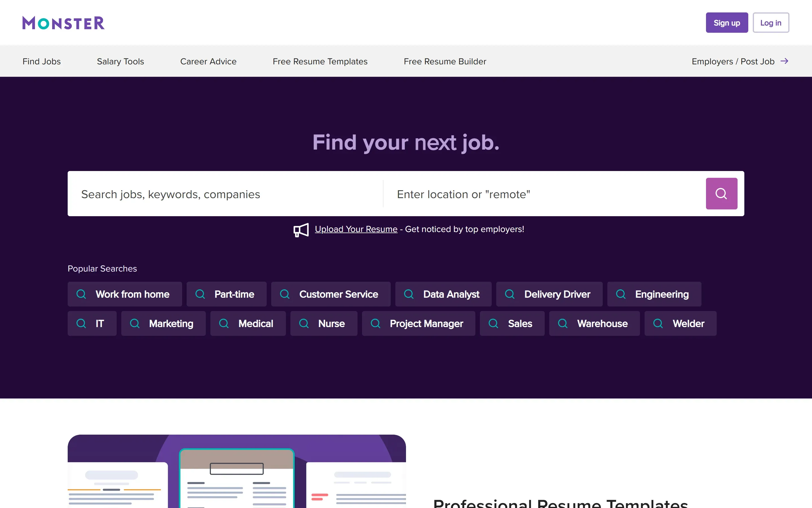This screenshot has width=812, height=508.
Task: Click the search icon in Nurse chip
Action: [304, 323]
